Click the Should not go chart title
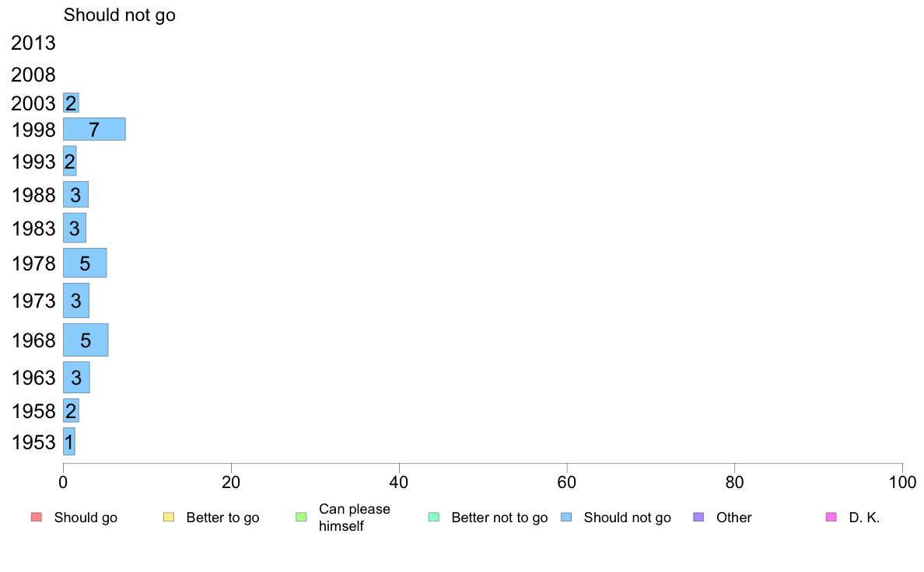924x572 pixels. coord(120,15)
